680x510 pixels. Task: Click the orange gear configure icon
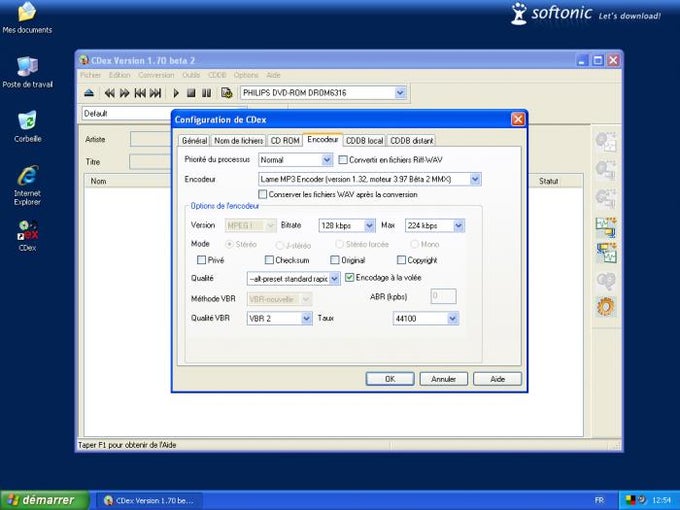point(605,307)
